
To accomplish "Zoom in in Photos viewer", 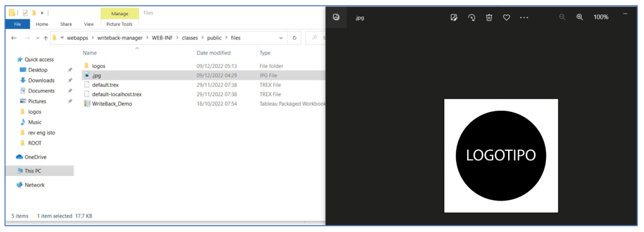I will [579, 17].
